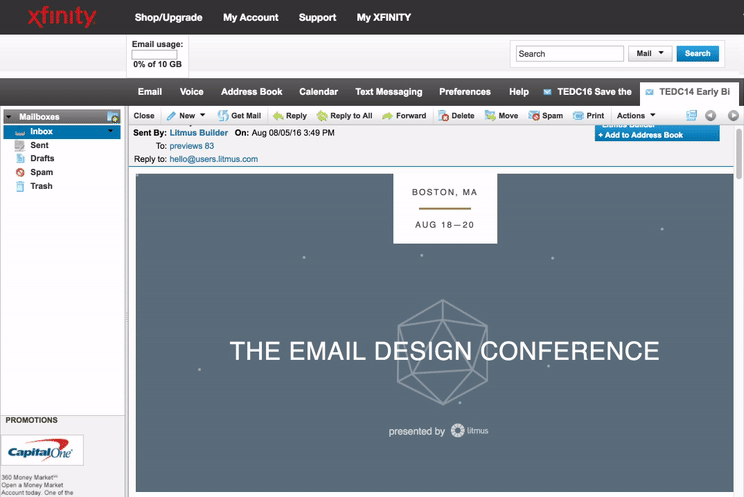Click the Drafts folder icon
Viewport: 744px width, 497px height.
pos(20,159)
